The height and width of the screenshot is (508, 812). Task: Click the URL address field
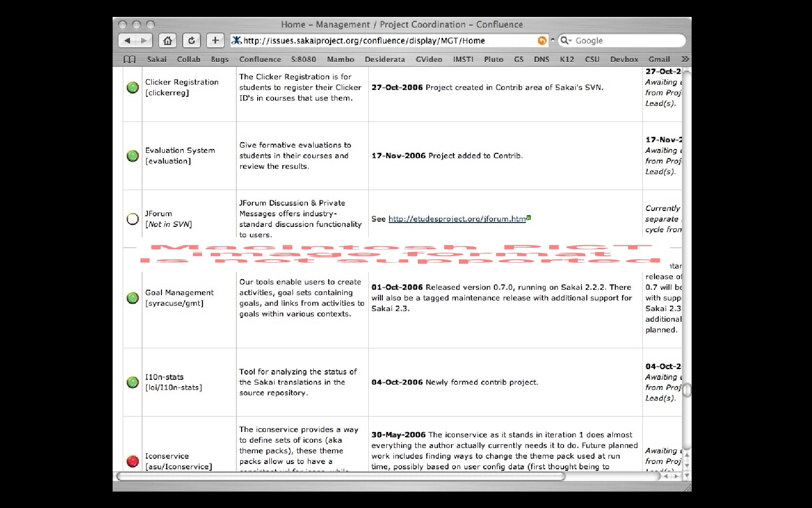click(x=389, y=41)
